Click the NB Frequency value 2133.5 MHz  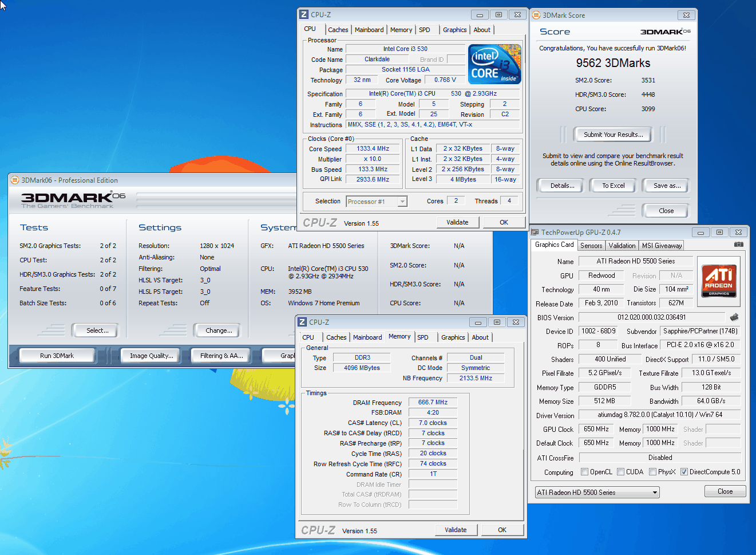pyautogui.click(x=476, y=378)
